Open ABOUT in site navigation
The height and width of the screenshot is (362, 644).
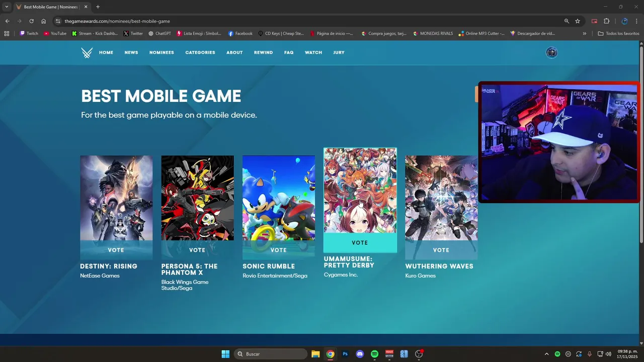(x=234, y=53)
